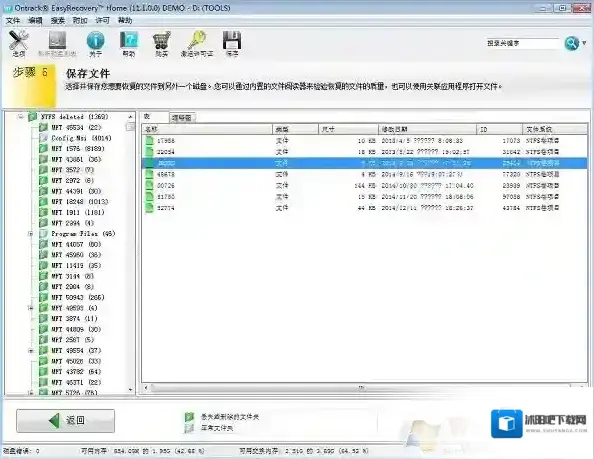Select MFT 2587 (5) folder
Viewport: 594px width, 459px height.
click(72, 340)
